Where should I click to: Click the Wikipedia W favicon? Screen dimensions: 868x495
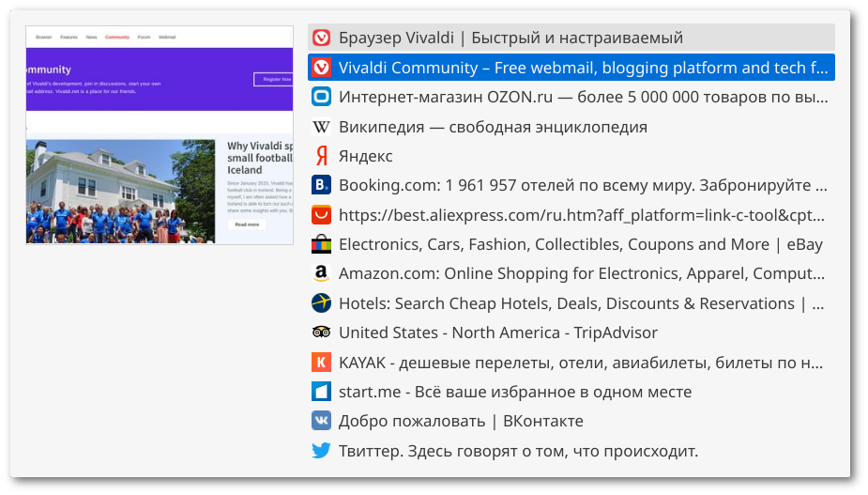[321, 127]
